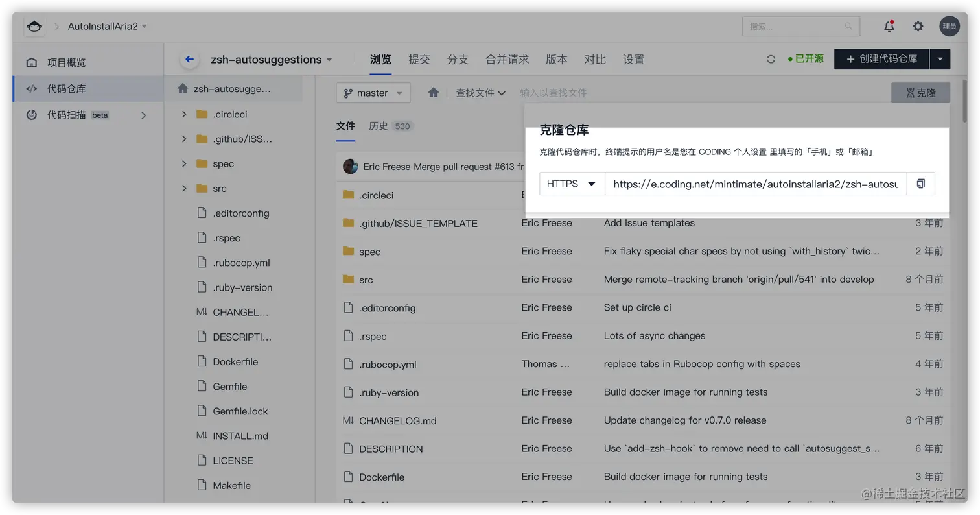
Task: Click the home icon in the file tree
Action: point(183,88)
